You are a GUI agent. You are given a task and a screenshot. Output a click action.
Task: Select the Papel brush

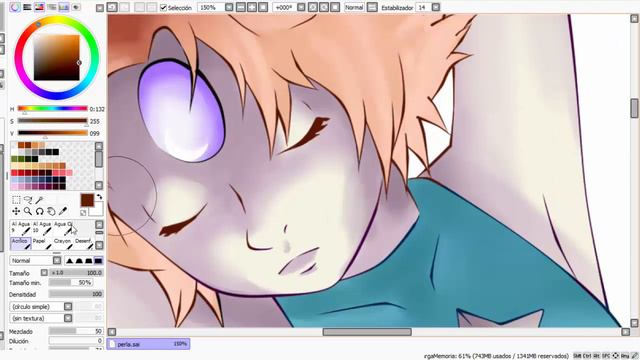pos(41,244)
